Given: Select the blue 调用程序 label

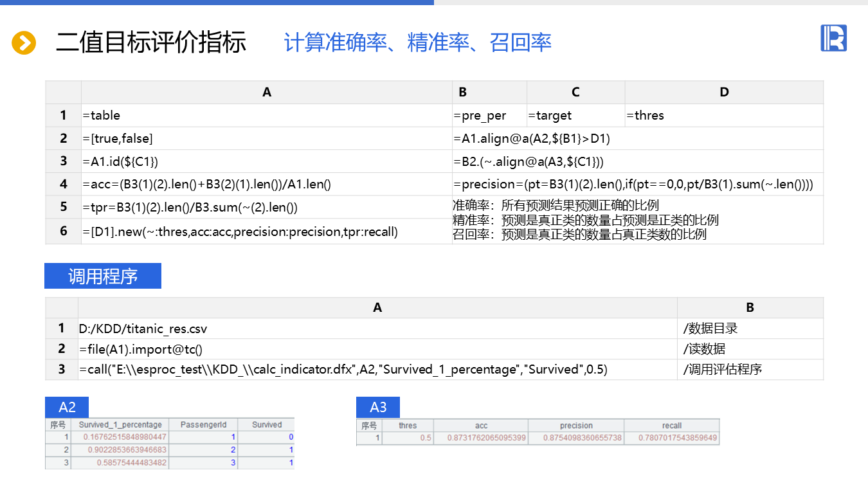Looking at the screenshot, I should click(x=103, y=276).
